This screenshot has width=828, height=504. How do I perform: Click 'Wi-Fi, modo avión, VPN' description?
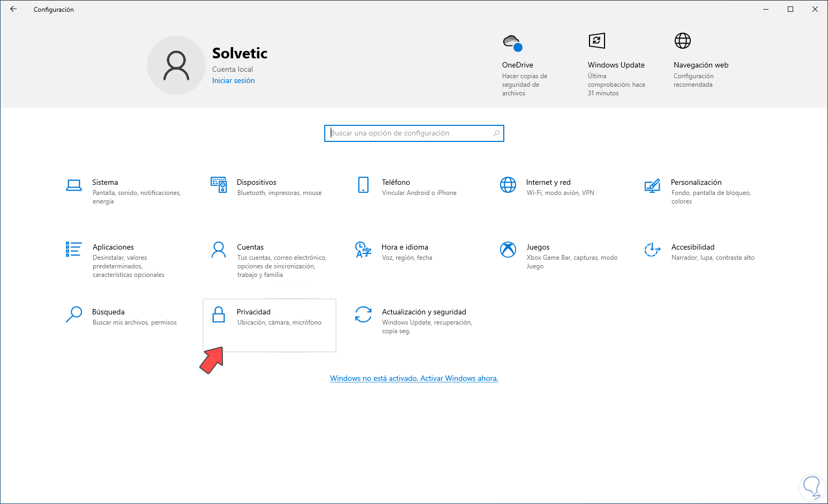pyautogui.click(x=560, y=193)
